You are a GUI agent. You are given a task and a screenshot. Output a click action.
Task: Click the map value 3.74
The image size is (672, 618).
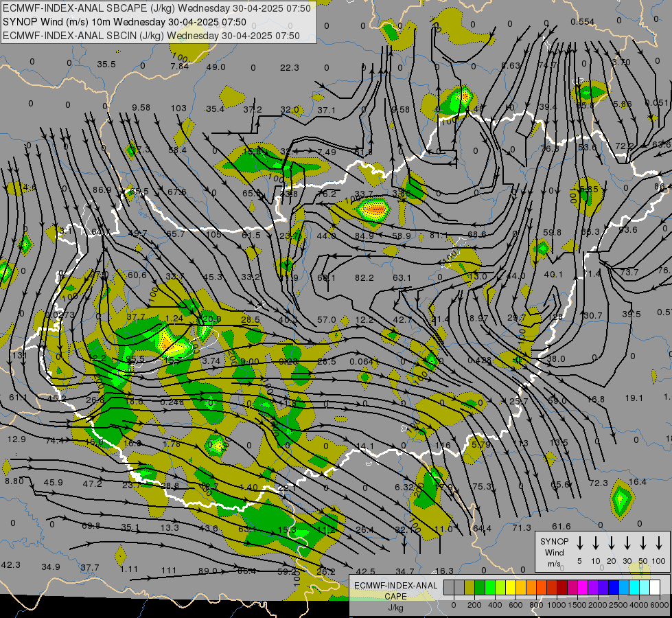pos(211,361)
